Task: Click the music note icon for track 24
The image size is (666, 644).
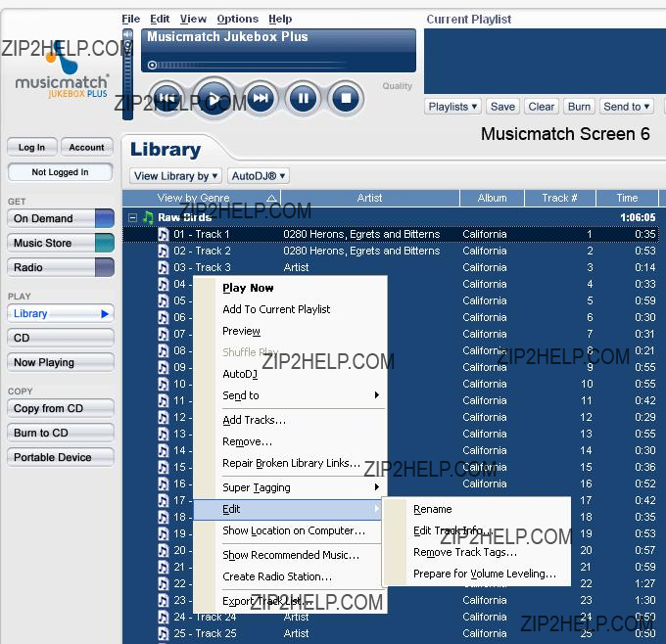Action: tap(164, 617)
